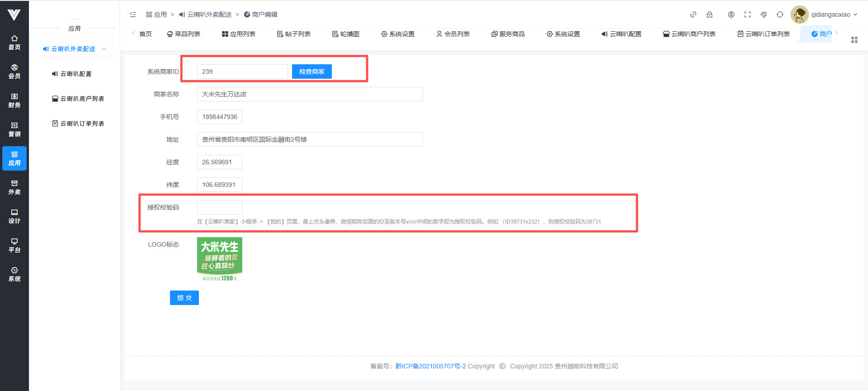Collapse sidebar with the menu fold icon

(133, 14)
